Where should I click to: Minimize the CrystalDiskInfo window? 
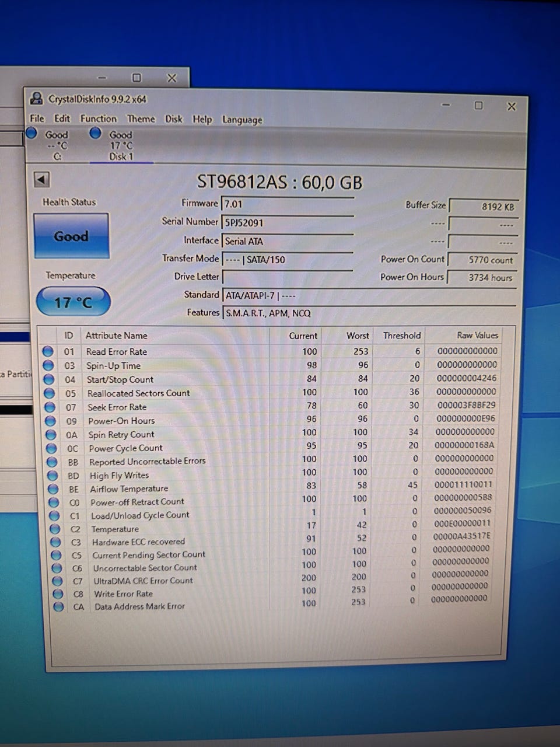click(446, 105)
